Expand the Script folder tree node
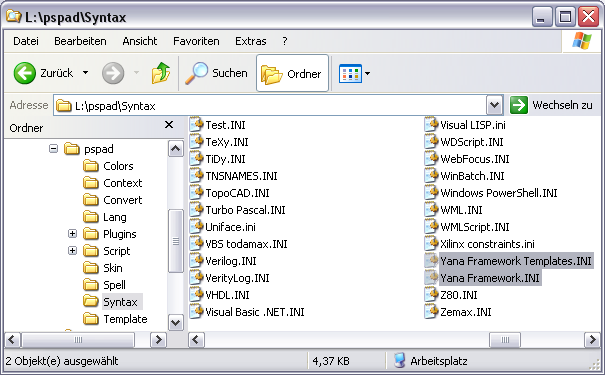This screenshot has width=605, height=375. [x=72, y=250]
